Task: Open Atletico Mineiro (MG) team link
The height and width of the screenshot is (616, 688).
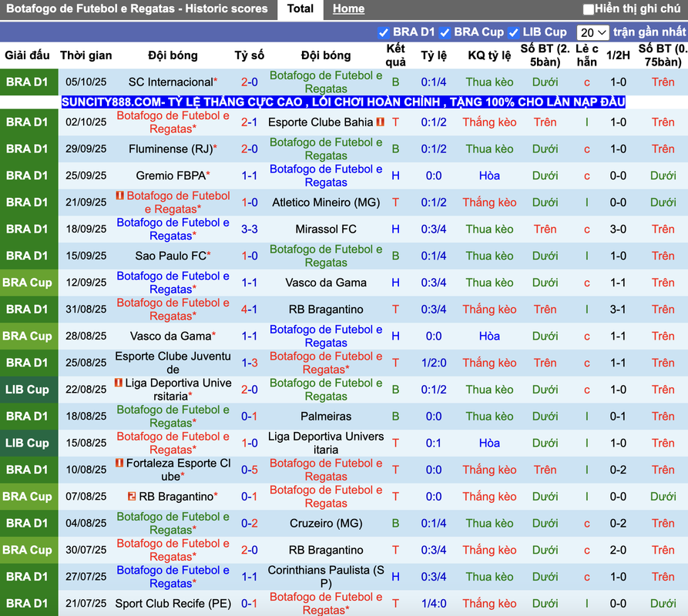Action: [x=326, y=203]
